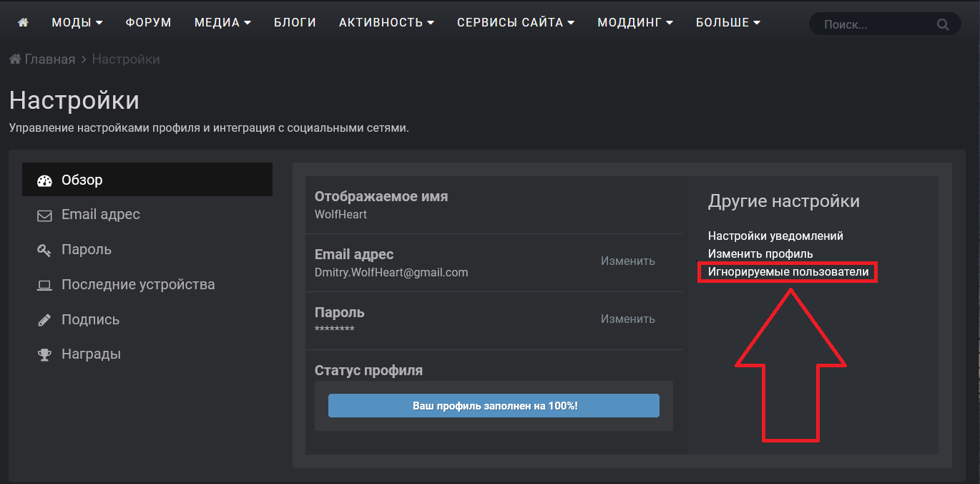
Task: Select the Подпись settings tab
Action: (x=147, y=320)
